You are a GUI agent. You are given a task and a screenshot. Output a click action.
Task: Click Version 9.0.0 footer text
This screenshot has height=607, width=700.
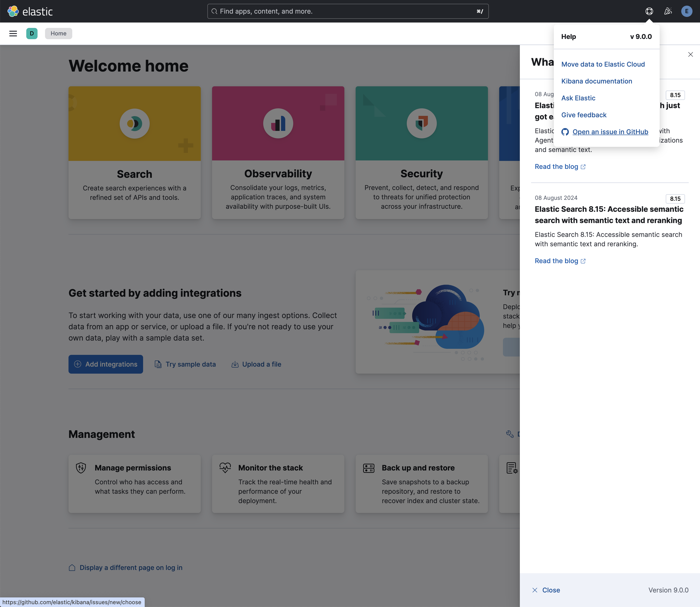pyautogui.click(x=668, y=590)
